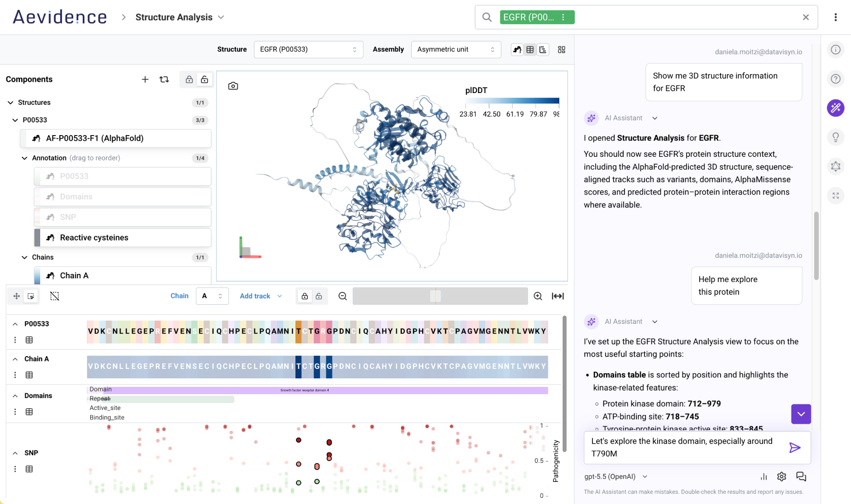Viewport: 851px width, 504px height.
Task: Collapse the Structures tree section
Action: tap(10, 103)
